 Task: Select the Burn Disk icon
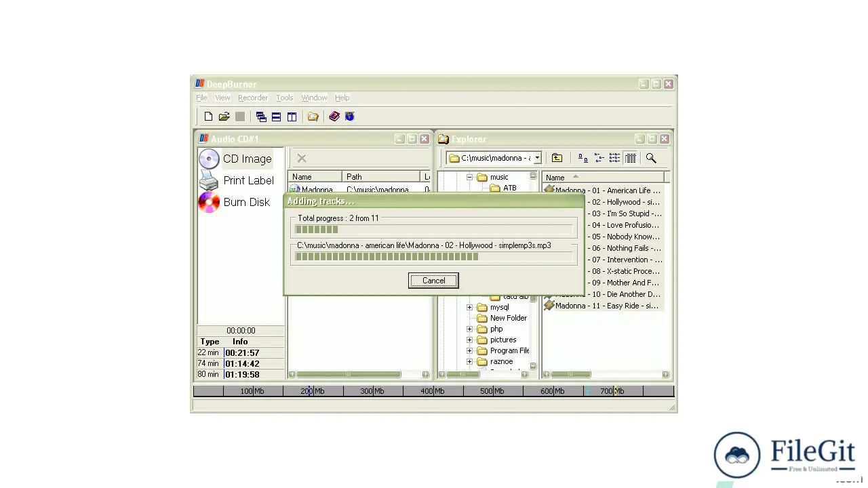point(209,202)
